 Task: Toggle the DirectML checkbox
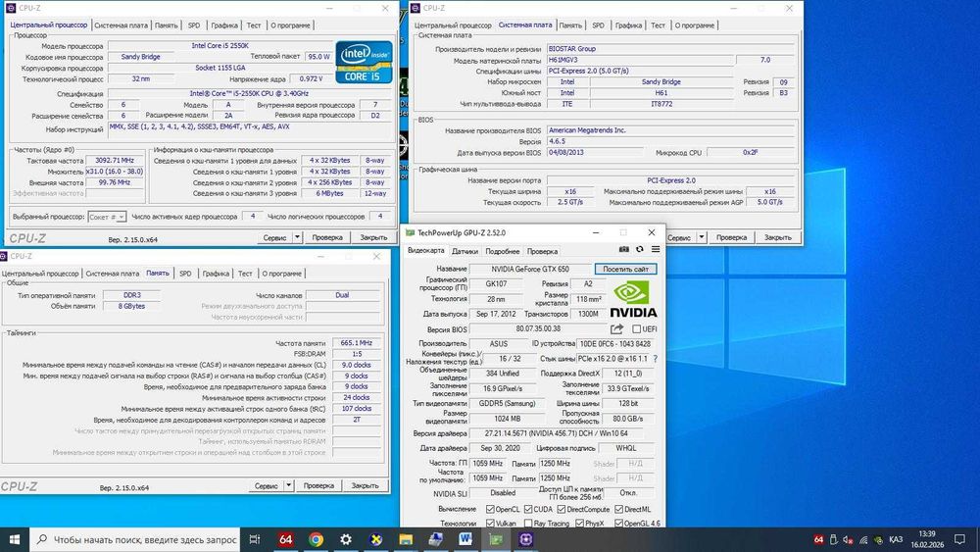coord(618,510)
